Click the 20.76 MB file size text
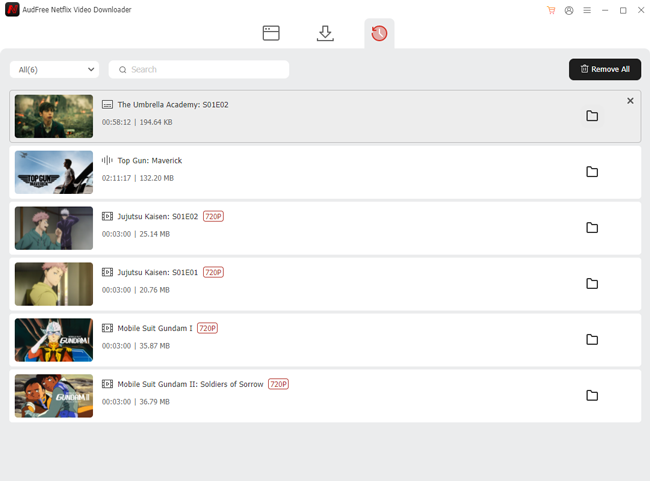Screen dimensions: 650x481 pyautogui.click(x=155, y=290)
